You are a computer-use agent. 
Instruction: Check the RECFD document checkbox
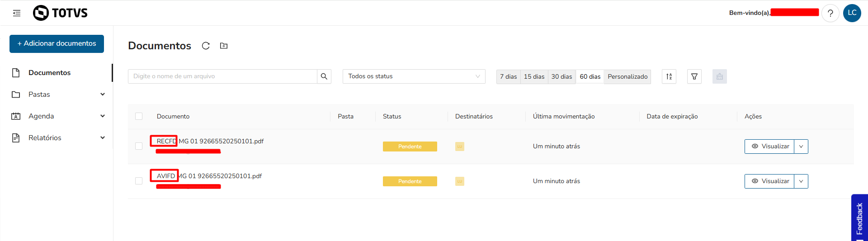[139, 146]
